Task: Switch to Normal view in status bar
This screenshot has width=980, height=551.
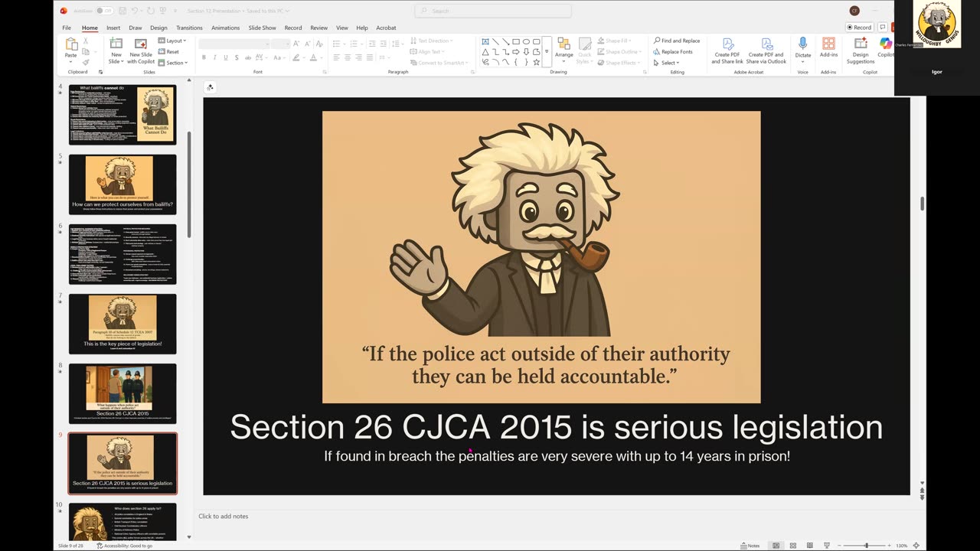Action: click(776, 546)
